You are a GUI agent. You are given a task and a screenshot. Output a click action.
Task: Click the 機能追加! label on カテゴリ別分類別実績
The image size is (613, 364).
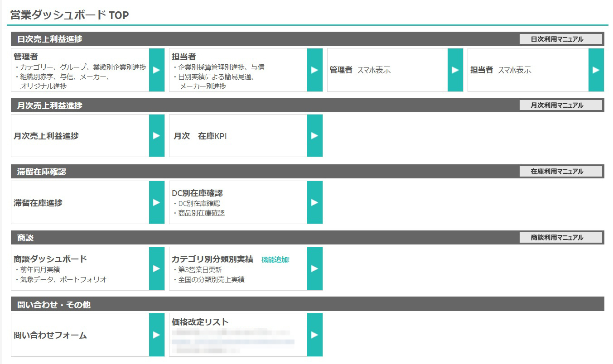tap(275, 260)
